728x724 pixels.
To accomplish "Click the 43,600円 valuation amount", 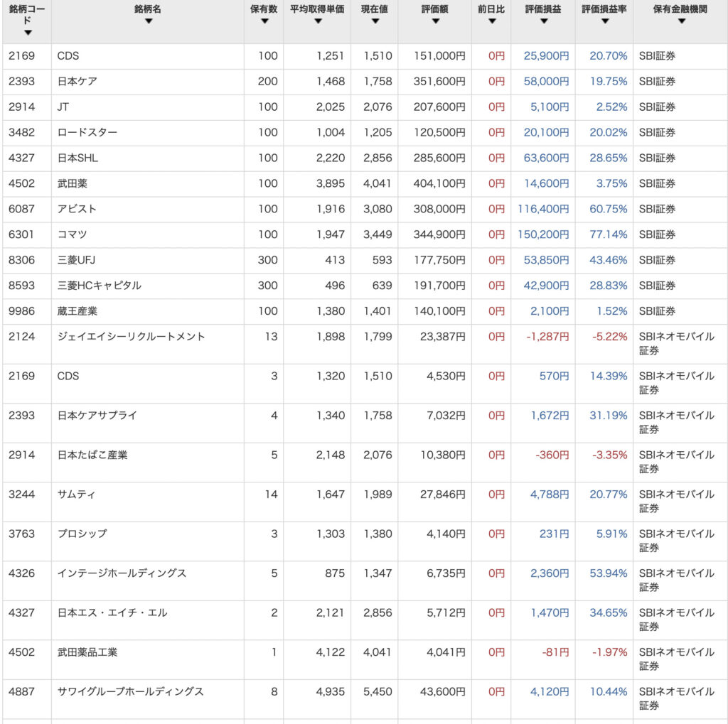I will (442, 691).
